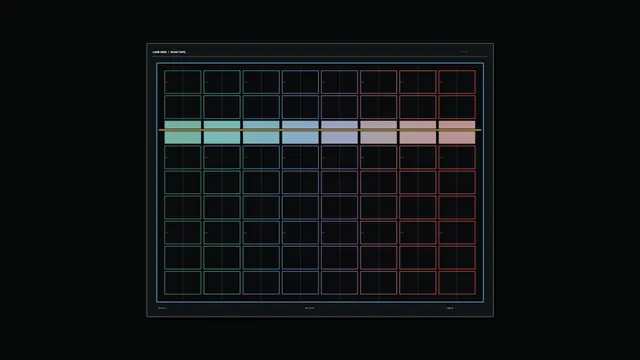640x360 pixels.
Task: Select the lit lavender pad, fifth in highlighted row
Action: coord(340,132)
